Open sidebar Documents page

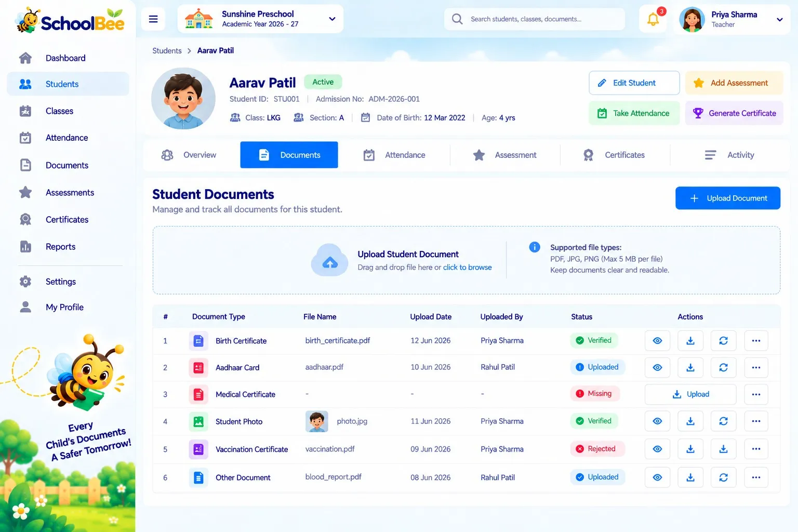point(68,165)
